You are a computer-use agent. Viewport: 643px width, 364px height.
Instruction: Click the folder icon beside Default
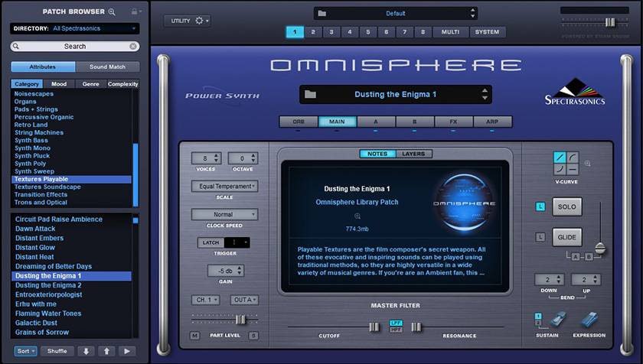tap(322, 13)
